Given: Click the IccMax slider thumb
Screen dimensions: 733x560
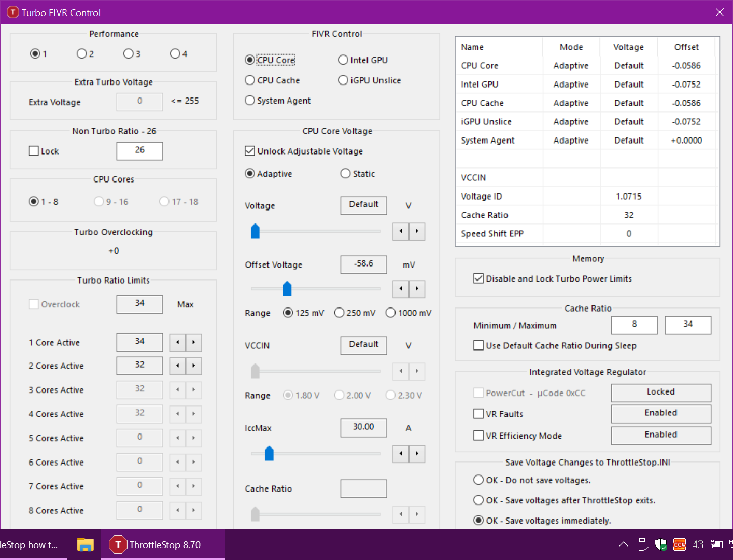Looking at the screenshot, I should pyautogui.click(x=269, y=453).
